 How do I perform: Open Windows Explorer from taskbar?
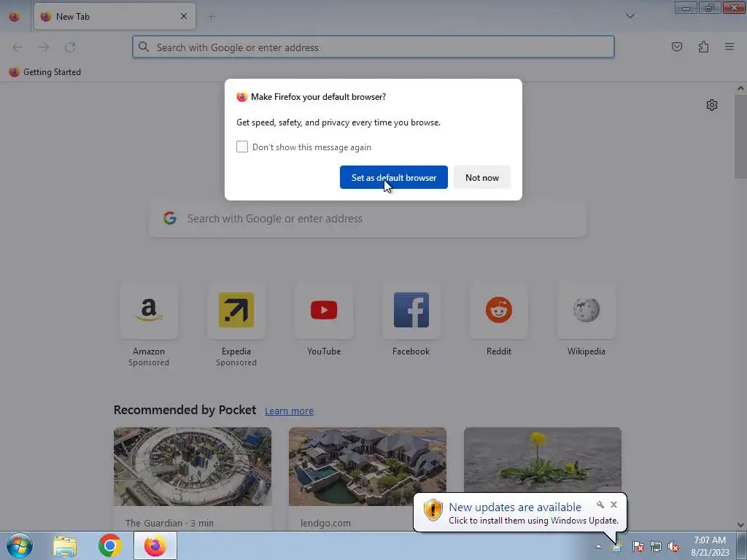pyautogui.click(x=65, y=545)
